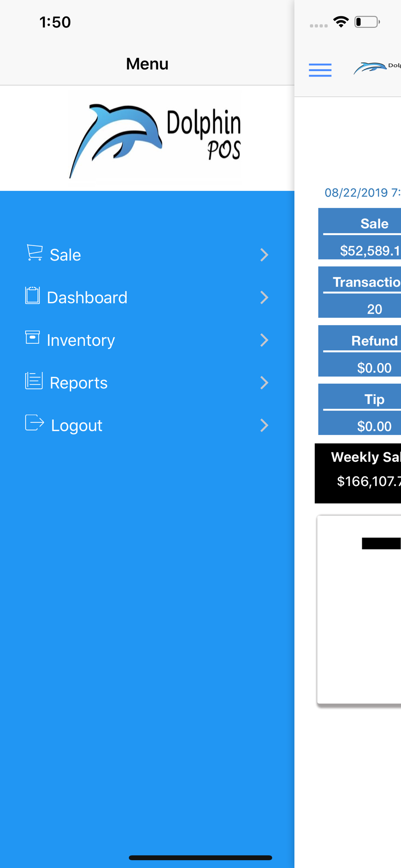This screenshot has height=868, width=401.
Task: Select Logout from the menu
Action: [147, 425]
